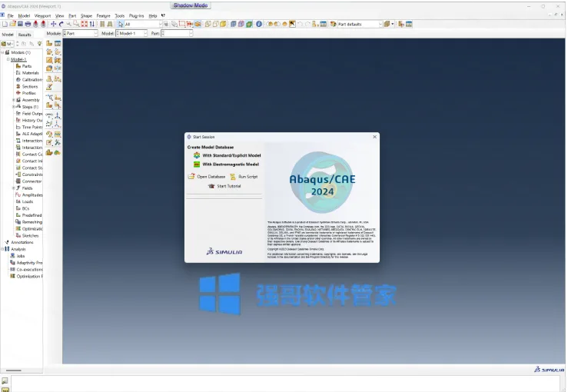Open the Viewport menu

tap(42, 16)
